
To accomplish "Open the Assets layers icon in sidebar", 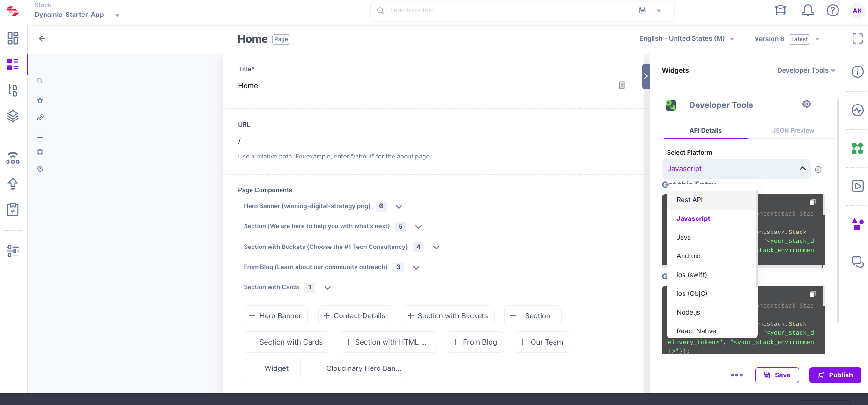I will 13,116.
